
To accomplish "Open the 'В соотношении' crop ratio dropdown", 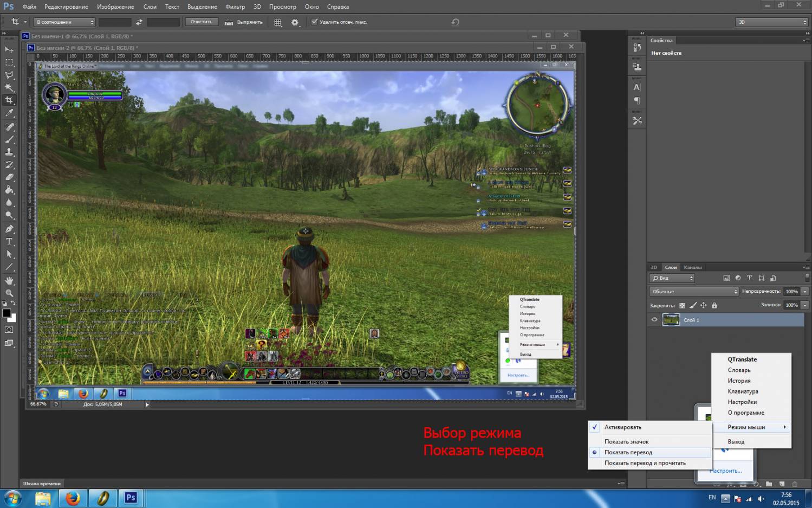I will tap(64, 22).
